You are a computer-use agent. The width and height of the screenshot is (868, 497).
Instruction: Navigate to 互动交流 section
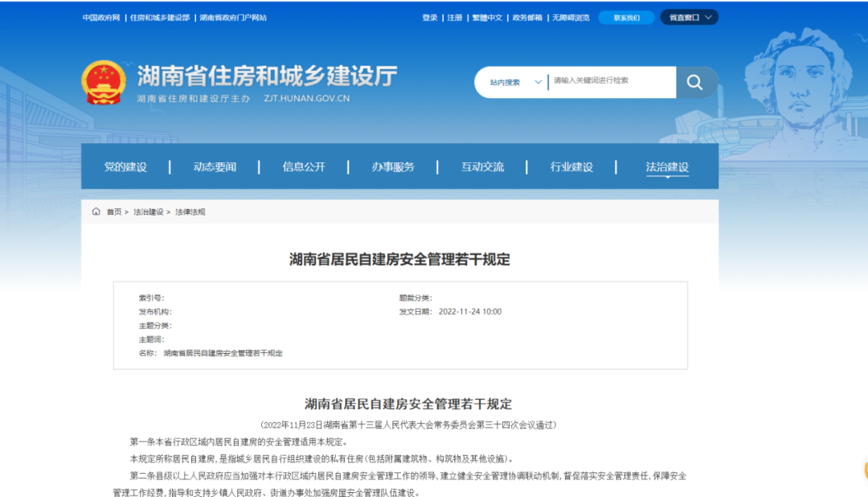482,167
